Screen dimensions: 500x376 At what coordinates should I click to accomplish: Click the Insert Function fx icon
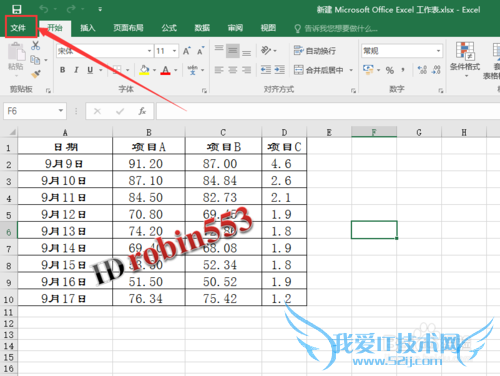pyautogui.click(x=142, y=111)
